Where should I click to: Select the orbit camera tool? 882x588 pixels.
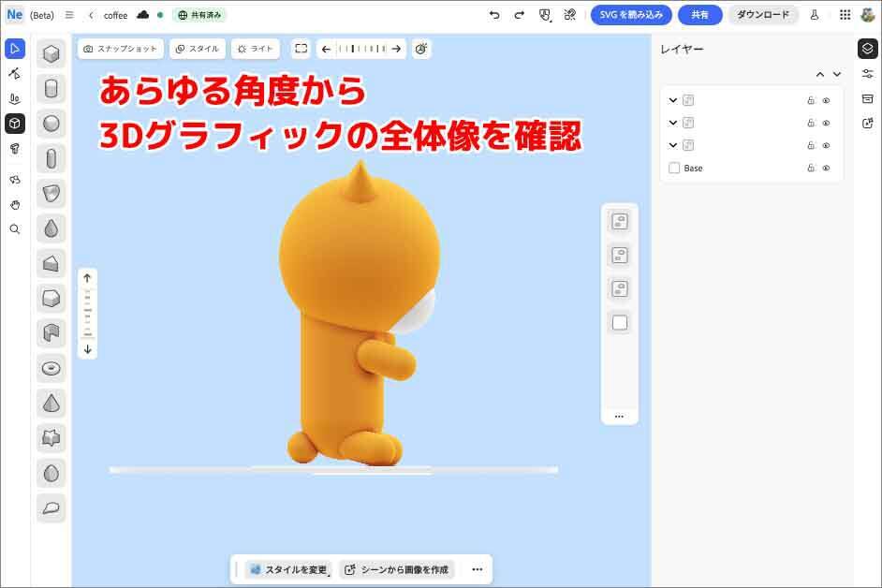click(15, 180)
